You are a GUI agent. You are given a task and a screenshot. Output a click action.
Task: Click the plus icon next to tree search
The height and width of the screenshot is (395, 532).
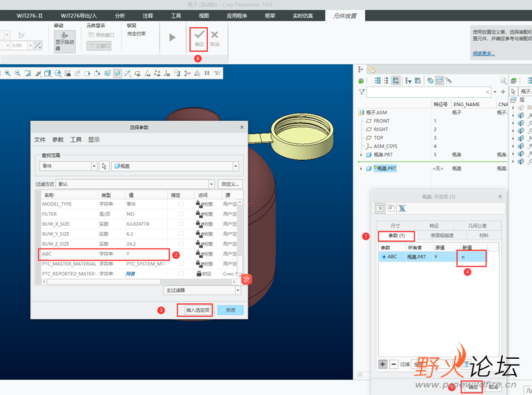click(x=503, y=92)
